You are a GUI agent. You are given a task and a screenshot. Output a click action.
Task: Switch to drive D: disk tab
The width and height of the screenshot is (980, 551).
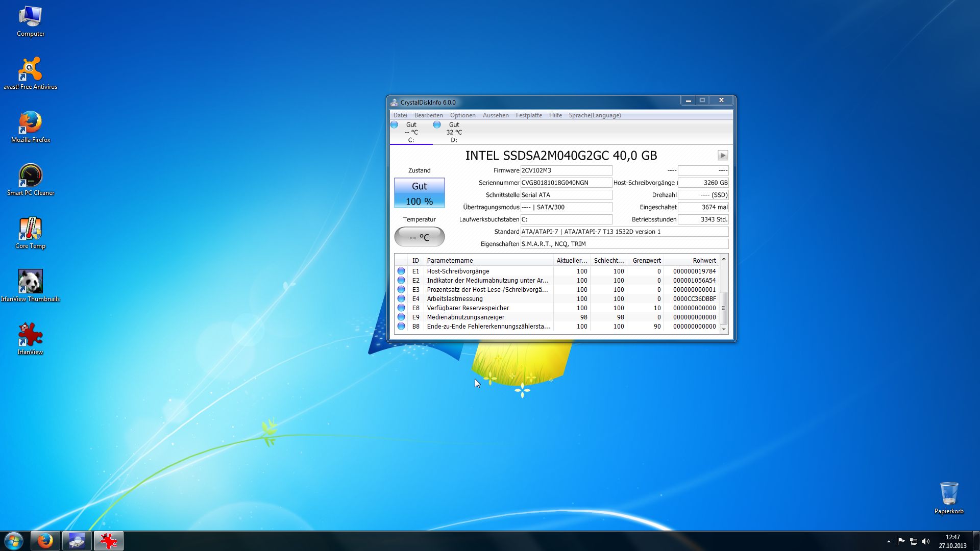454,132
